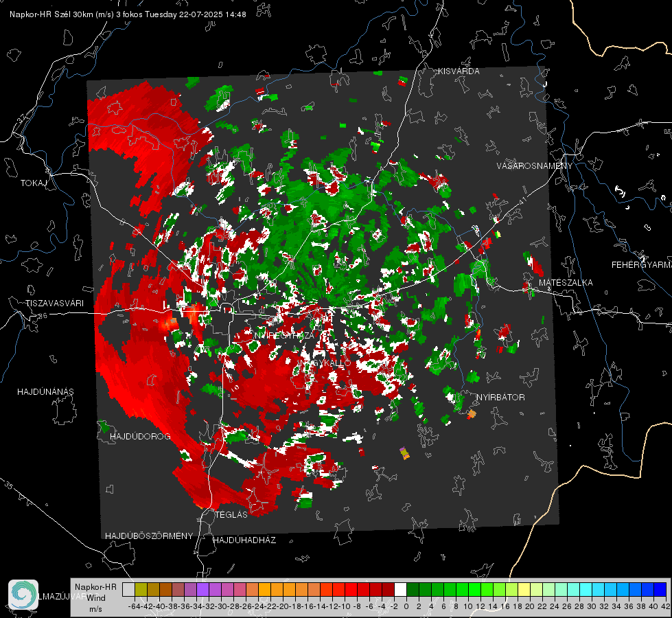
Task: Click the 'Napkor-HR' legend title
Action: pyautogui.click(x=95, y=586)
